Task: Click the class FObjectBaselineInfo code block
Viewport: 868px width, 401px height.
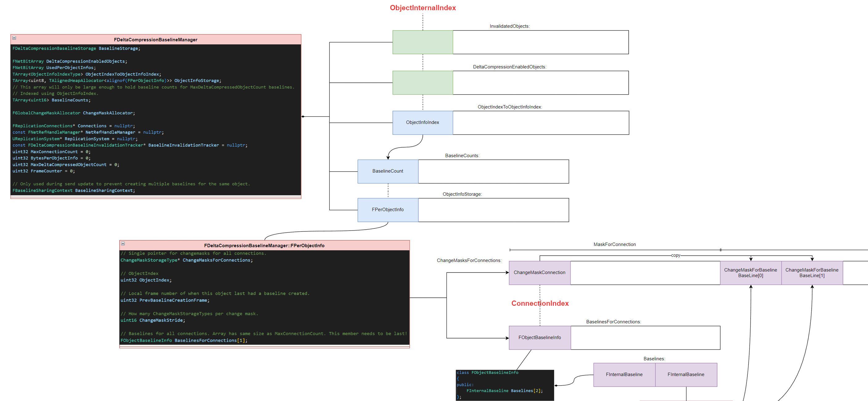Action: (504, 385)
